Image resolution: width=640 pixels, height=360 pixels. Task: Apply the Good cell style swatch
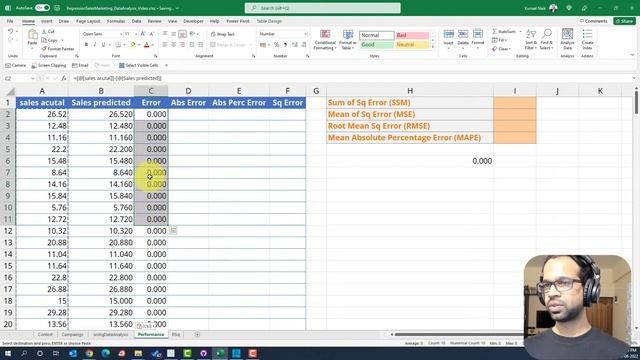[x=376, y=44]
